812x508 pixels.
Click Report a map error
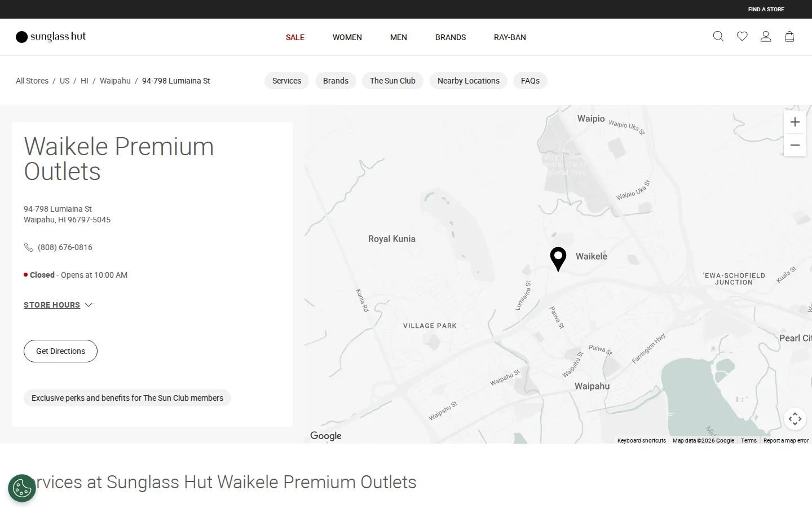coord(786,440)
